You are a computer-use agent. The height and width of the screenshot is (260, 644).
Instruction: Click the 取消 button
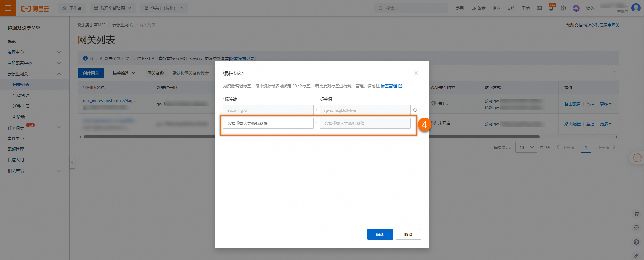(408, 234)
